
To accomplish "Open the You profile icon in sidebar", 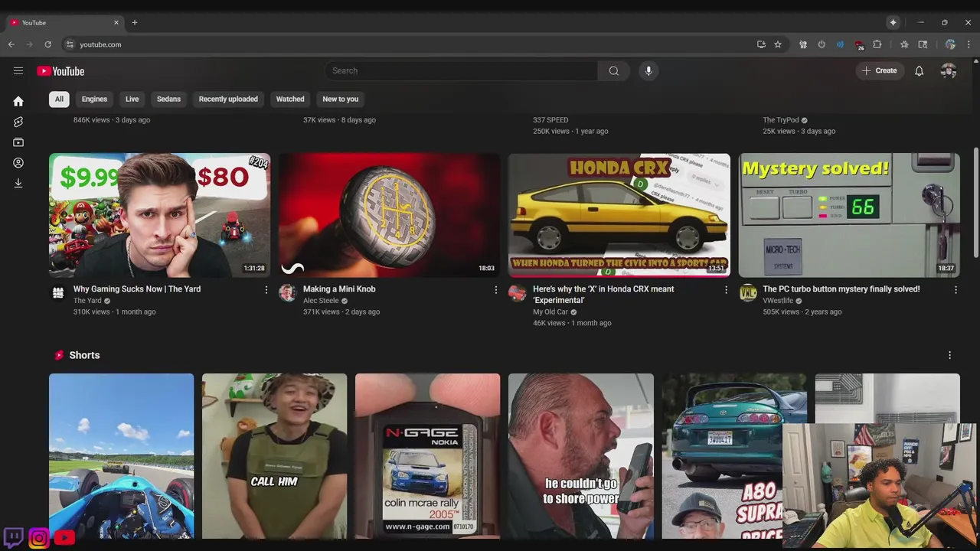I will pos(18,163).
